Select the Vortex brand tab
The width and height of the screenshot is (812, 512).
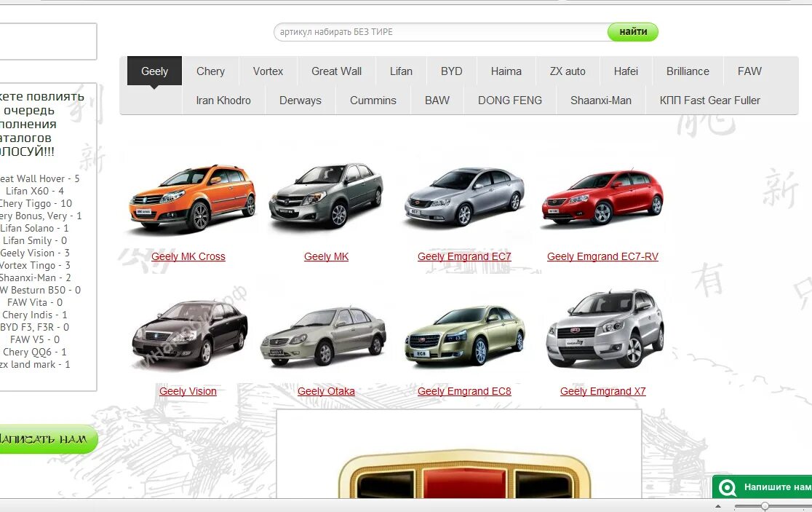[268, 71]
